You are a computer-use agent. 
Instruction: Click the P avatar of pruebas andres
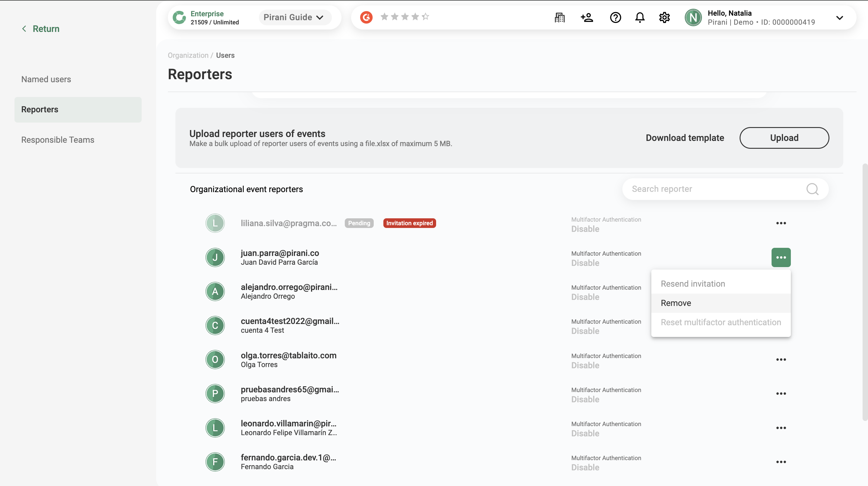click(215, 394)
